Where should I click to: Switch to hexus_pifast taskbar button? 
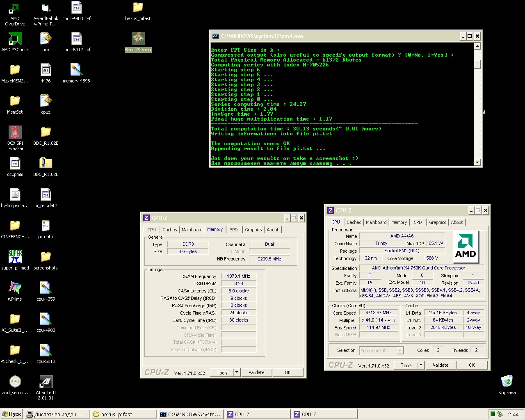pos(124,414)
